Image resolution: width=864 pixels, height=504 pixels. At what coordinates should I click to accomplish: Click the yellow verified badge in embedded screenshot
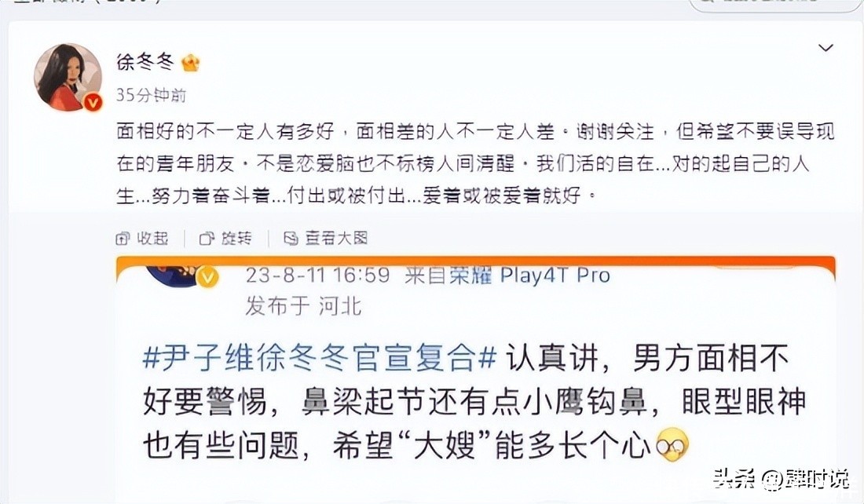click(x=207, y=277)
